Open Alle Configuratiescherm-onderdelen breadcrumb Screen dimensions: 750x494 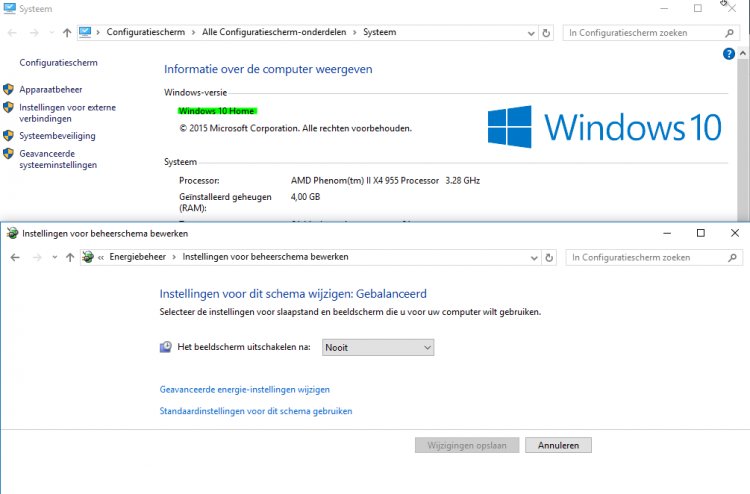274,32
